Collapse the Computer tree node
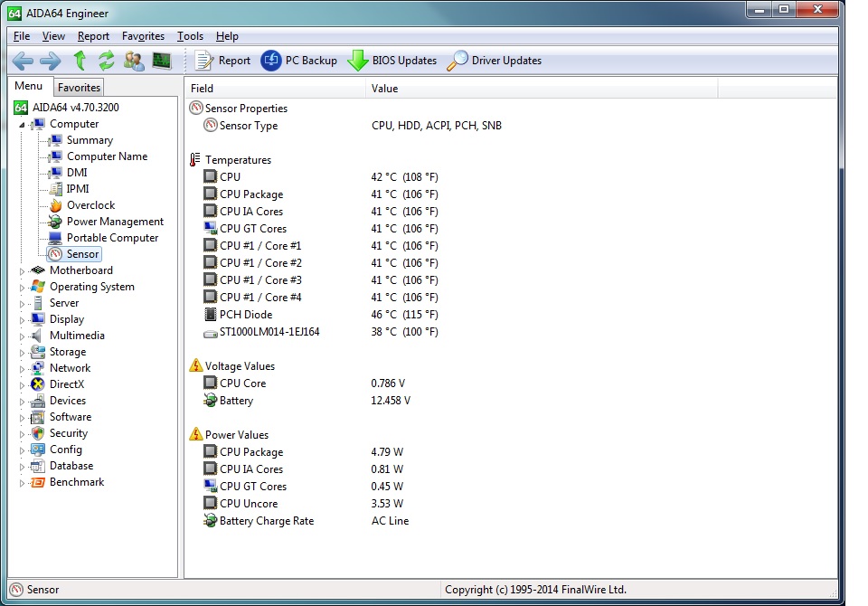 click(23, 124)
